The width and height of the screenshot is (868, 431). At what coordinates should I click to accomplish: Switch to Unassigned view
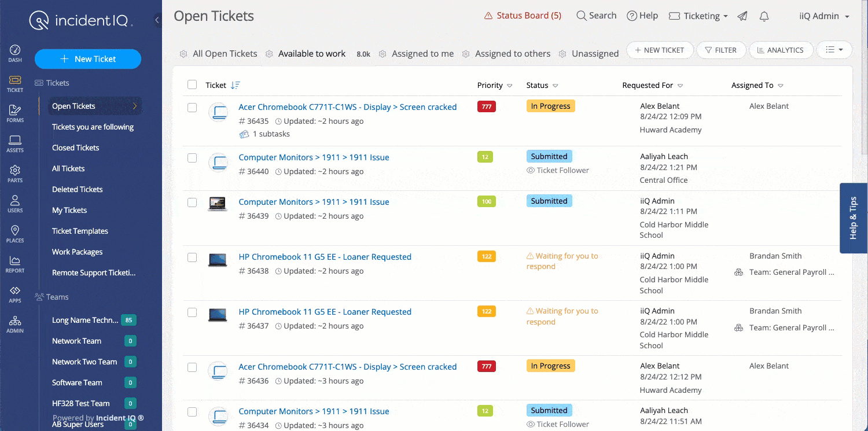pos(595,54)
